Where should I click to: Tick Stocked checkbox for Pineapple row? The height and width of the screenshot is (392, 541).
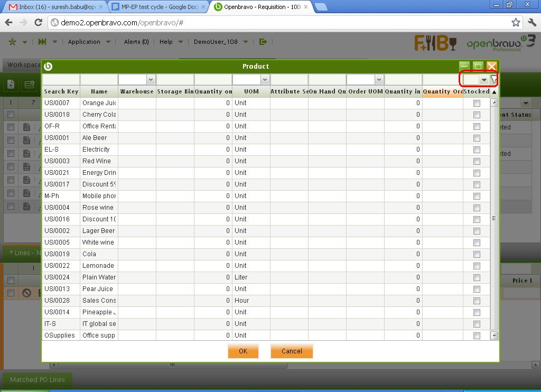[477, 312]
